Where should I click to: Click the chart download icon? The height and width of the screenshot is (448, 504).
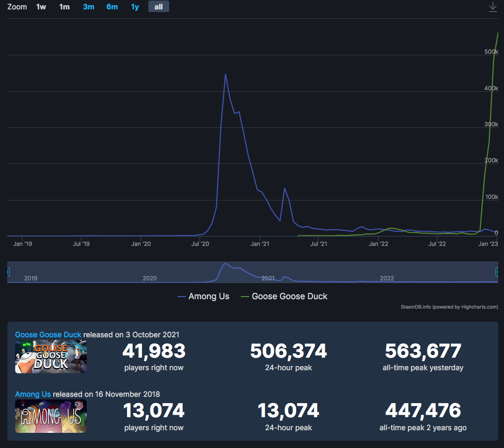(x=493, y=7)
